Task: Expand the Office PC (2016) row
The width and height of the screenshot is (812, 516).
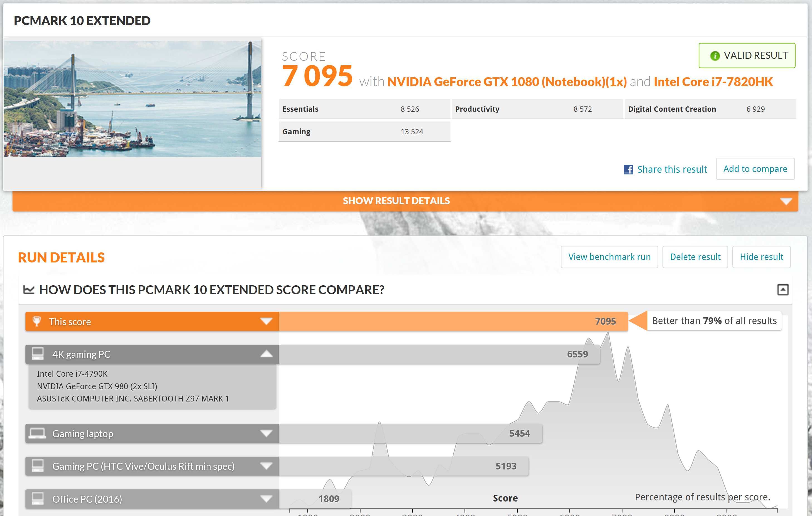Action: [266, 499]
